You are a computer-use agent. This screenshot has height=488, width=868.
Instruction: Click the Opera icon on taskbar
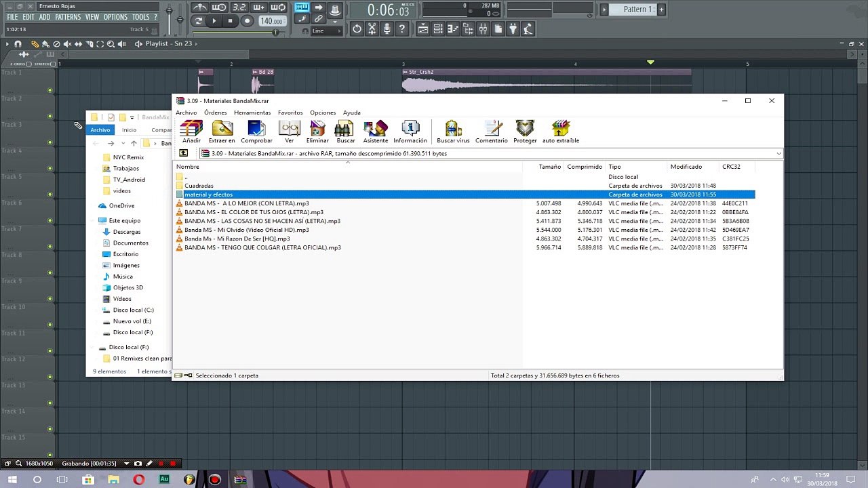(x=138, y=479)
